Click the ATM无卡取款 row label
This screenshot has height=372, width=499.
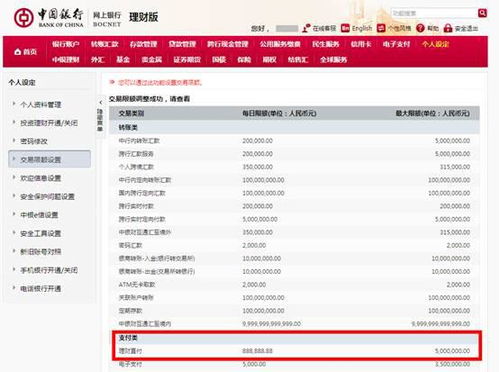pyautogui.click(x=137, y=285)
